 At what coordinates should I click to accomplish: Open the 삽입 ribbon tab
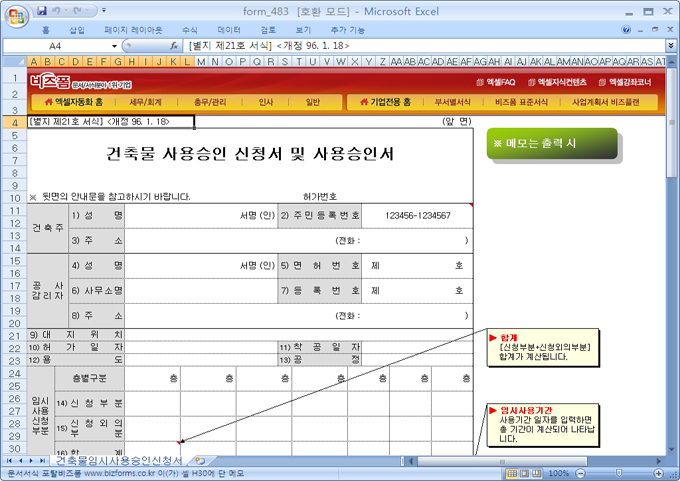77,31
